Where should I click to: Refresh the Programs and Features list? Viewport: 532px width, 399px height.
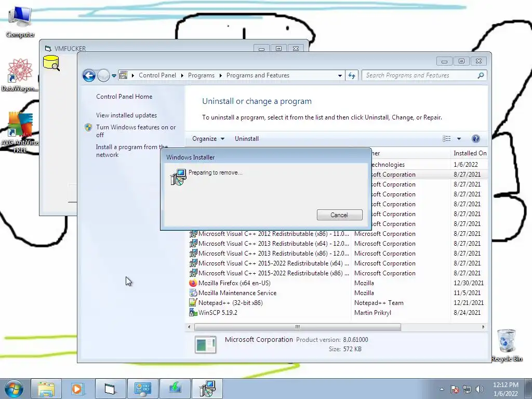pos(352,75)
